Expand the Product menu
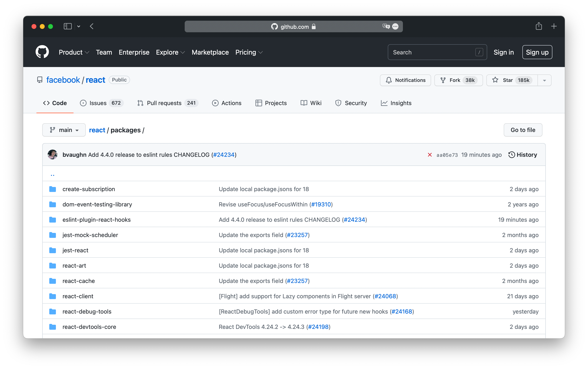 [74, 52]
